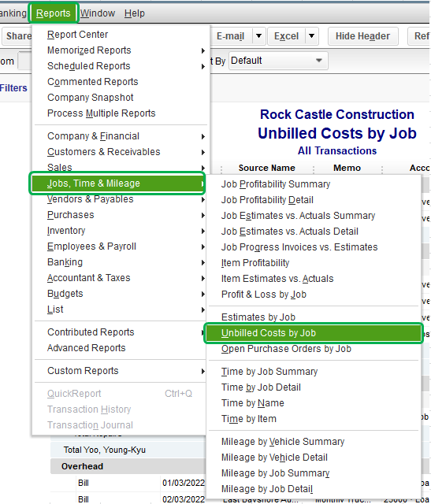Select Time by Item report
The height and width of the screenshot is (504, 431).
pos(314,419)
